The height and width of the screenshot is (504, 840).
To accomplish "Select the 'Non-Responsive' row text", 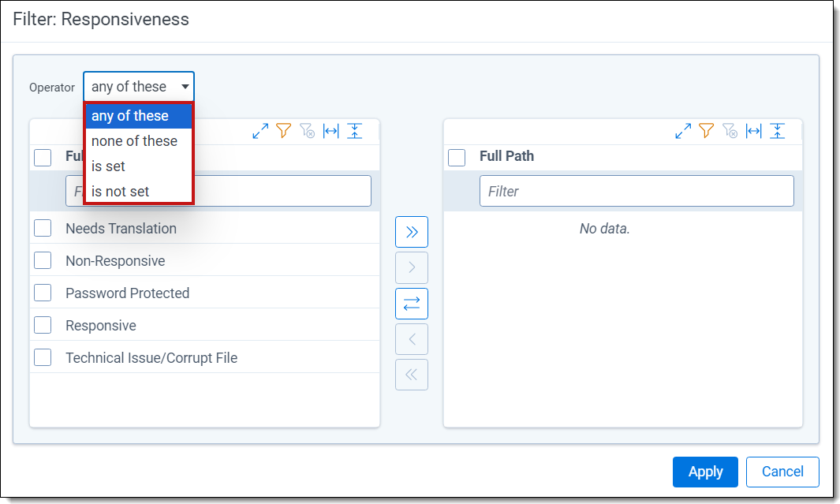I will (x=115, y=261).
